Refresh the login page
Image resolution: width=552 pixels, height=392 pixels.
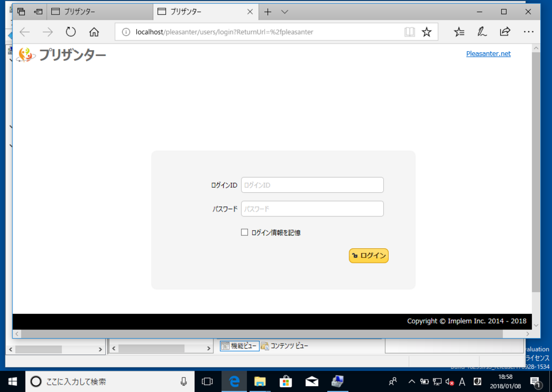(x=71, y=32)
